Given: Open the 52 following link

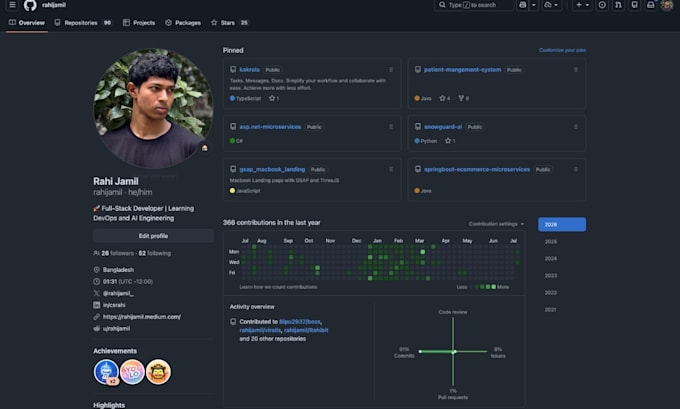Looking at the screenshot, I should [x=154, y=253].
